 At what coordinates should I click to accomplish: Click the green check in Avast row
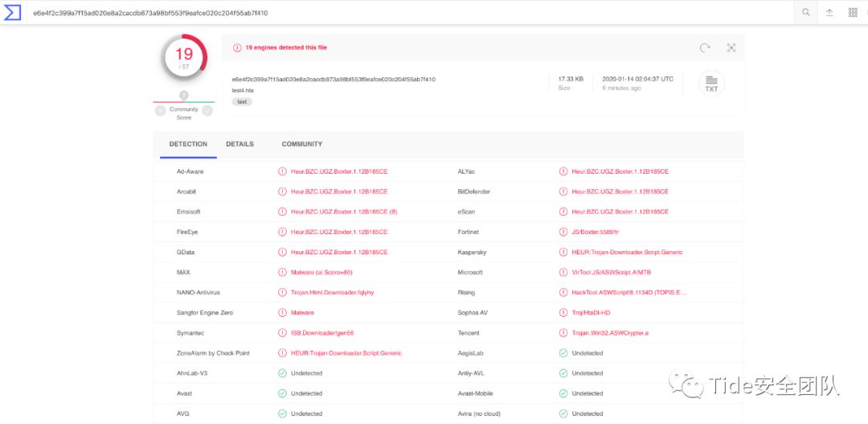[x=282, y=393]
